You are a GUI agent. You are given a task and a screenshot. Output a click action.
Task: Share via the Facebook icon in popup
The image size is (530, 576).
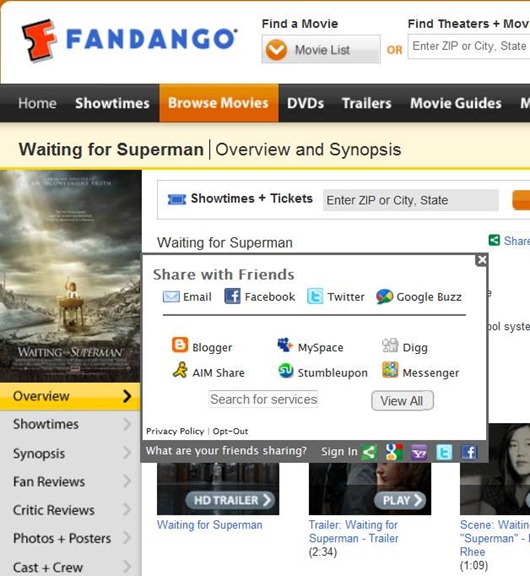(x=232, y=296)
